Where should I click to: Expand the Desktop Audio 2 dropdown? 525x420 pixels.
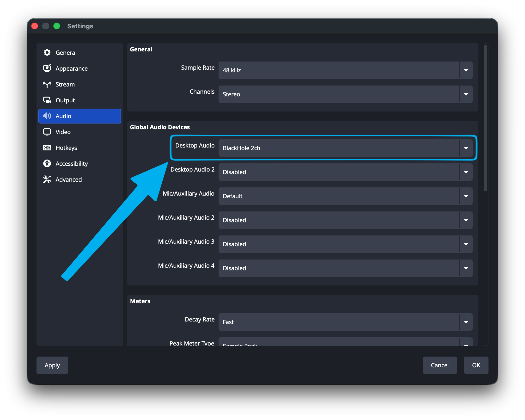(x=345, y=172)
